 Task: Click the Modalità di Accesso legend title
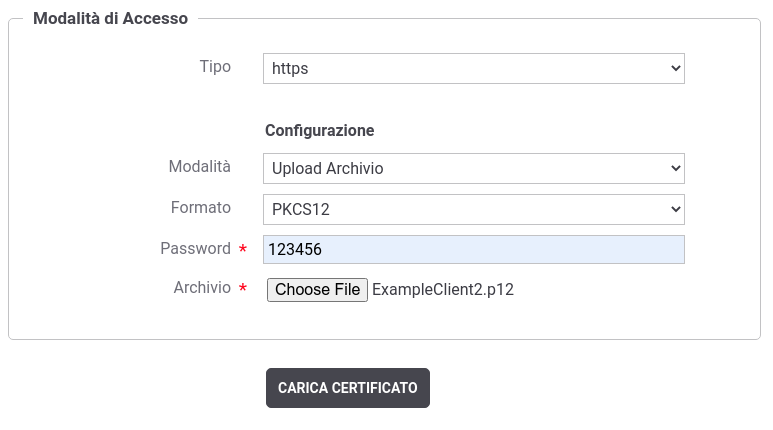point(110,18)
